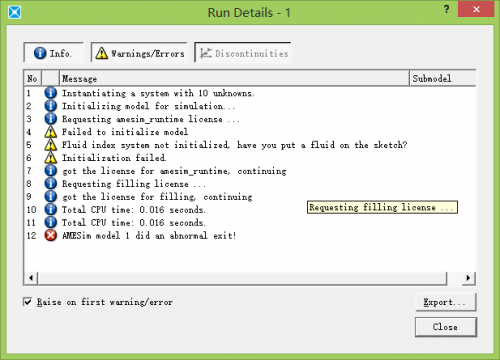Click the warning icon beside 'Initialization failed'
500x360 pixels.
click(51, 157)
